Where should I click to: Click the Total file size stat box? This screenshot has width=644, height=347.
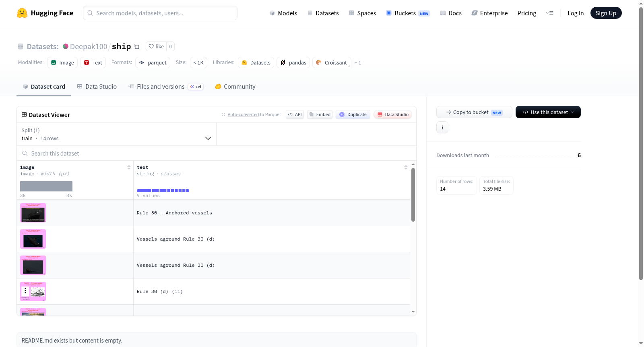point(496,185)
